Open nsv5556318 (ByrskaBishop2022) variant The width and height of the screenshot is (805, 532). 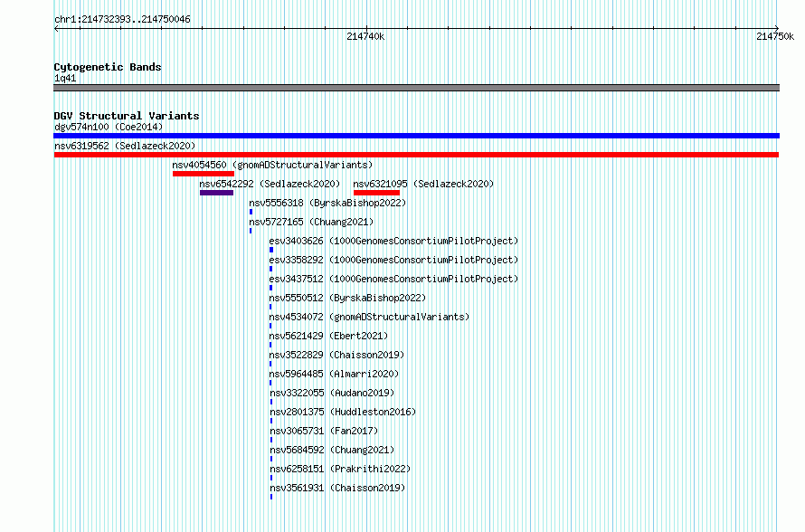(x=327, y=203)
